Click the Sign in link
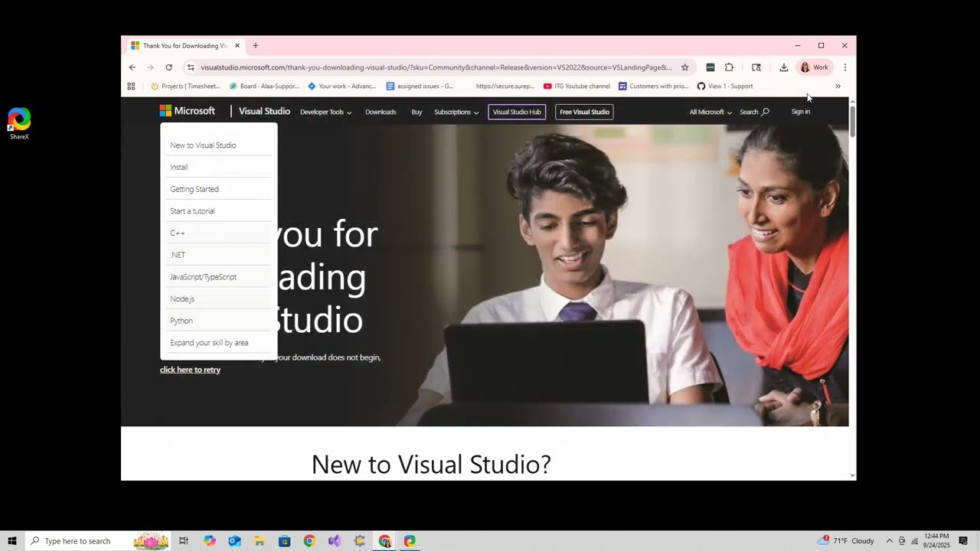980x551 pixels. (x=800, y=112)
